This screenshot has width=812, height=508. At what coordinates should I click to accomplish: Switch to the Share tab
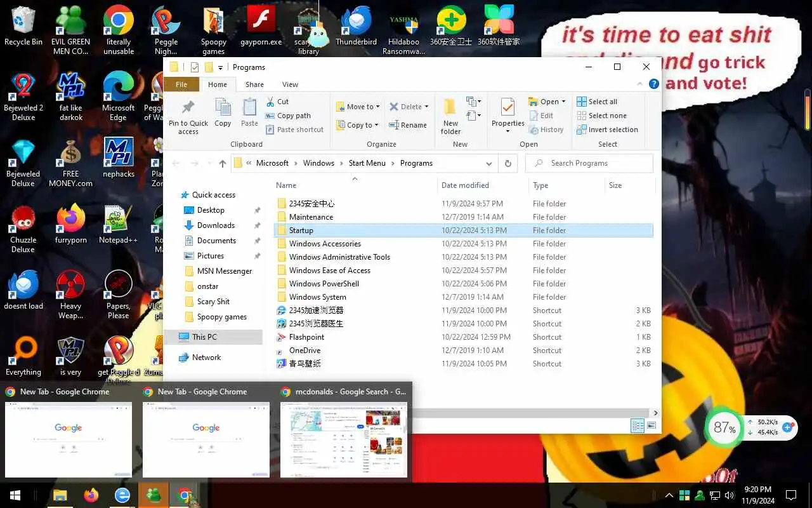[254, 84]
